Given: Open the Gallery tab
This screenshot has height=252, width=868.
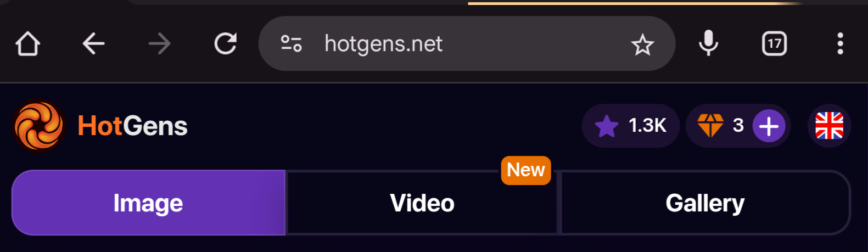Looking at the screenshot, I should (x=705, y=203).
